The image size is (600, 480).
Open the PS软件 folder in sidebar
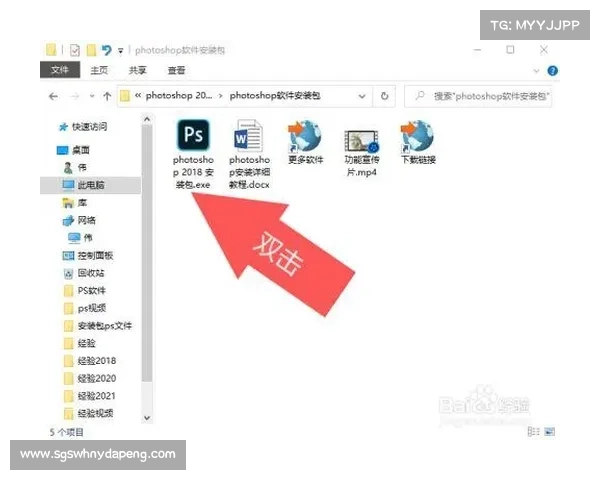85,291
